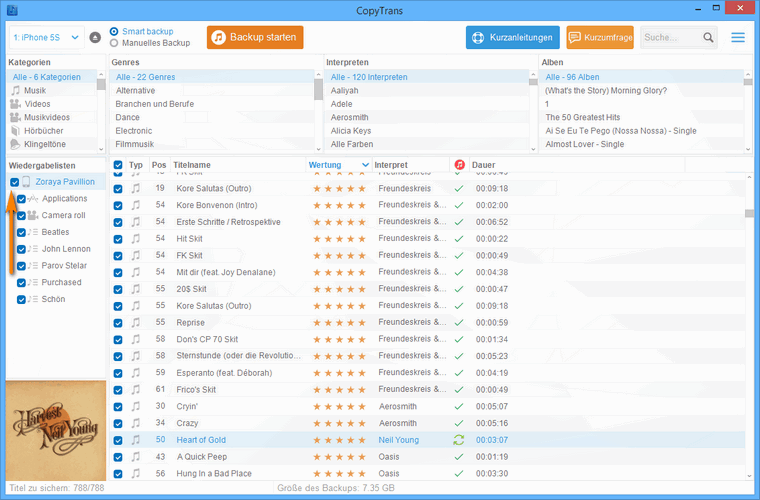Click the Genres list scroll-down arrow
760x500 pixels.
(x=318, y=149)
